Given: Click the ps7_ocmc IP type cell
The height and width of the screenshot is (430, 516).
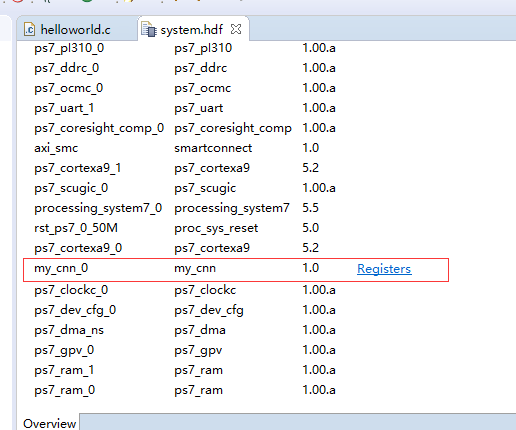Looking at the screenshot, I should [x=202, y=88].
